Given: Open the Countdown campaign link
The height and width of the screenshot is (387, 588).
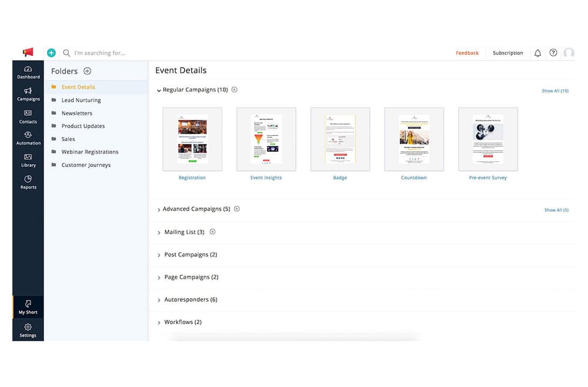Looking at the screenshot, I should click(x=413, y=178).
